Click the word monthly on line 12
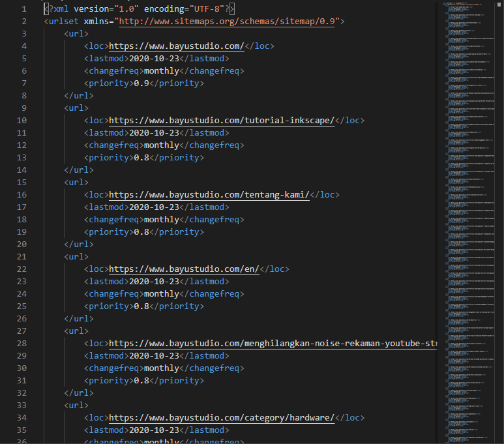The height and width of the screenshot is (444, 504). (162, 145)
